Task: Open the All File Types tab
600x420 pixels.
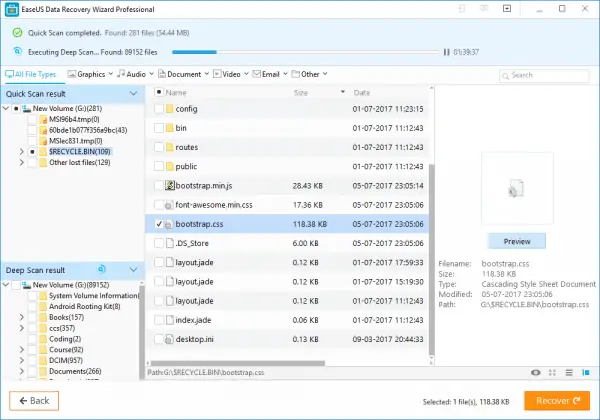Action: click(x=31, y=74)
